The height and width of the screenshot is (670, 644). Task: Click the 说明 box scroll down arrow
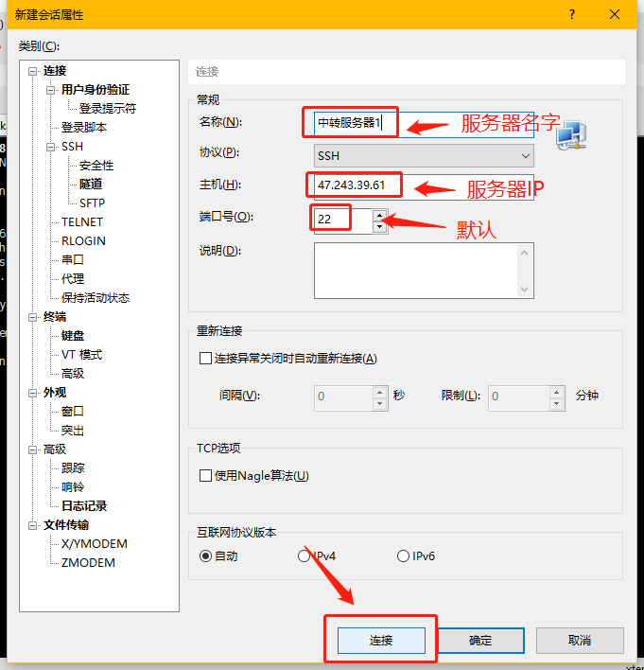(x=525, y=290)
